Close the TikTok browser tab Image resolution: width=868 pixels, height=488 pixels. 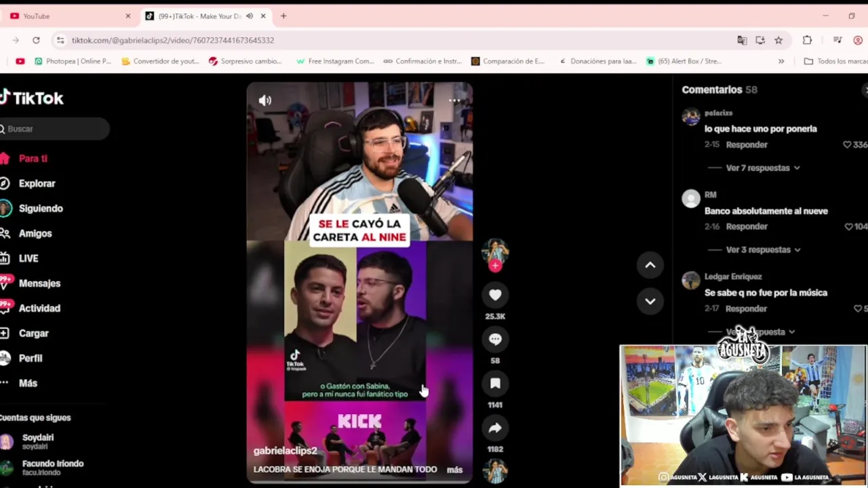(263, 16)
